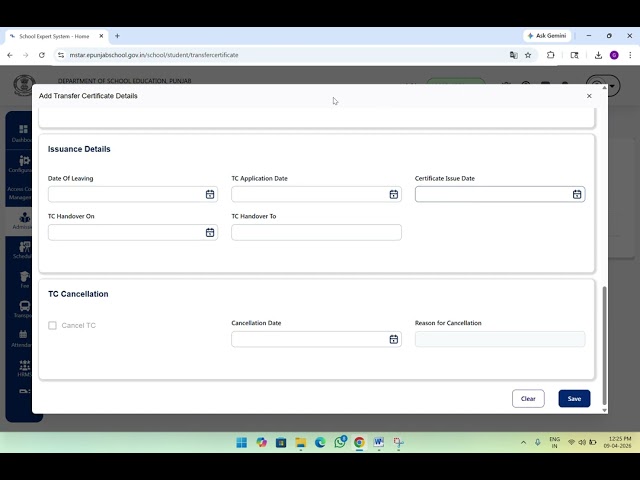Image resolution: width=640 pixels, height=480 pixels.
Task: Click the Reason for Cancellation field
Action: [x=500, y=339]
